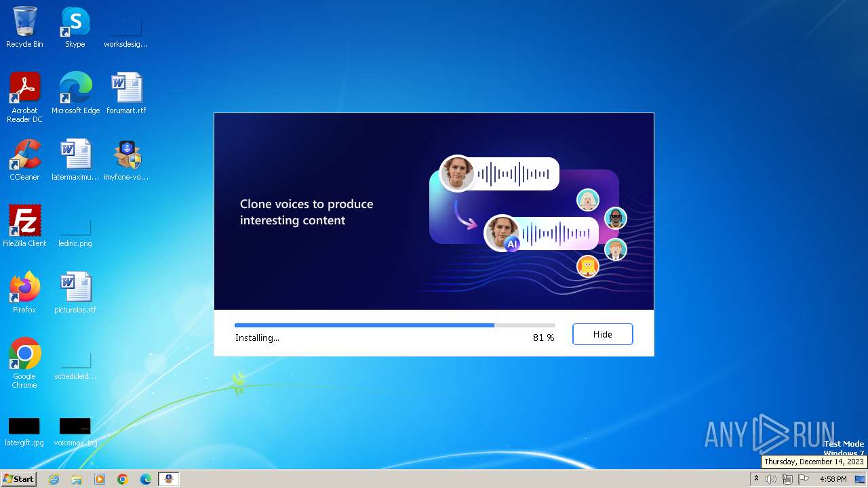Viewport: 868px width, 488px height.
Task: Select latermaximu... Word document icon
Action: 75,160
